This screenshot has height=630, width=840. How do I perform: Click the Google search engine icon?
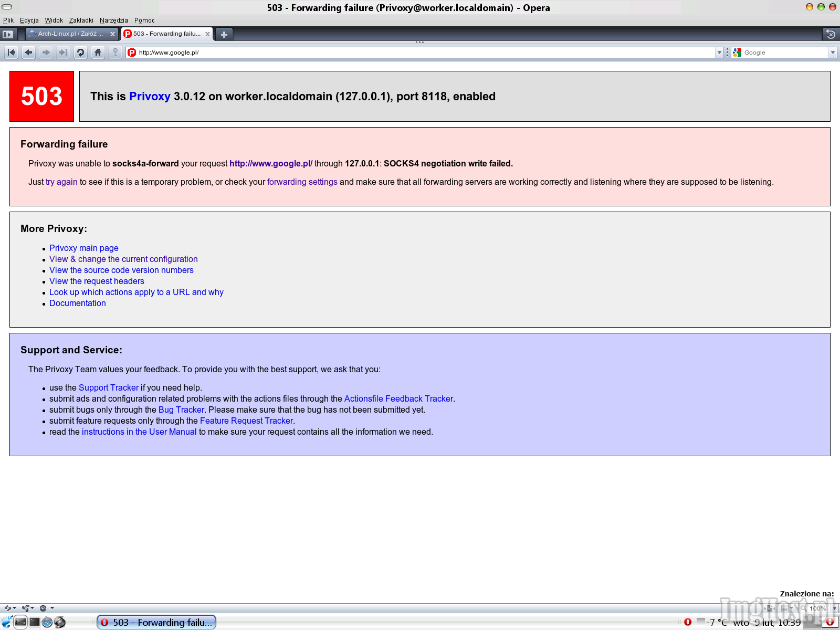[x=737, y=52]
